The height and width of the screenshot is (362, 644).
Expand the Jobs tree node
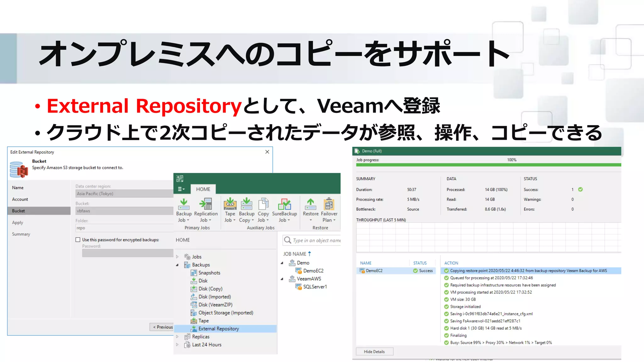[177, 257]
